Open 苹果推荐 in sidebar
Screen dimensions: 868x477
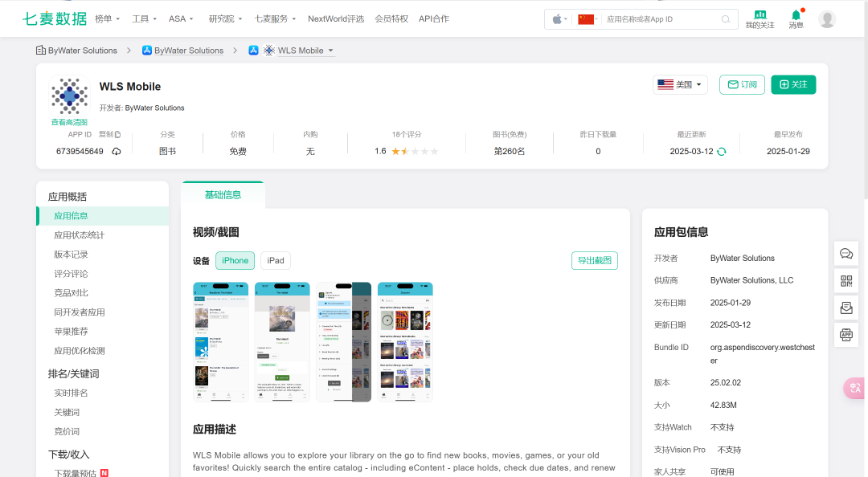tap(71, 332)
